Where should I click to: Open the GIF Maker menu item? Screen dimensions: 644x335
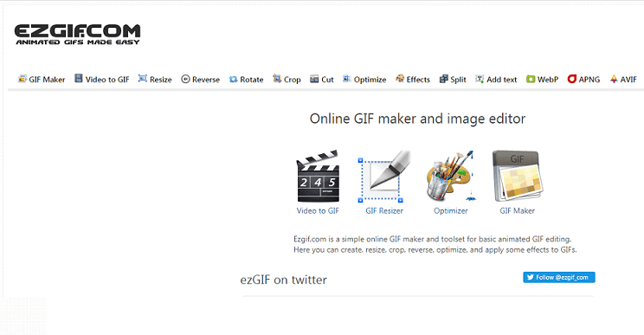pos(47,80)
